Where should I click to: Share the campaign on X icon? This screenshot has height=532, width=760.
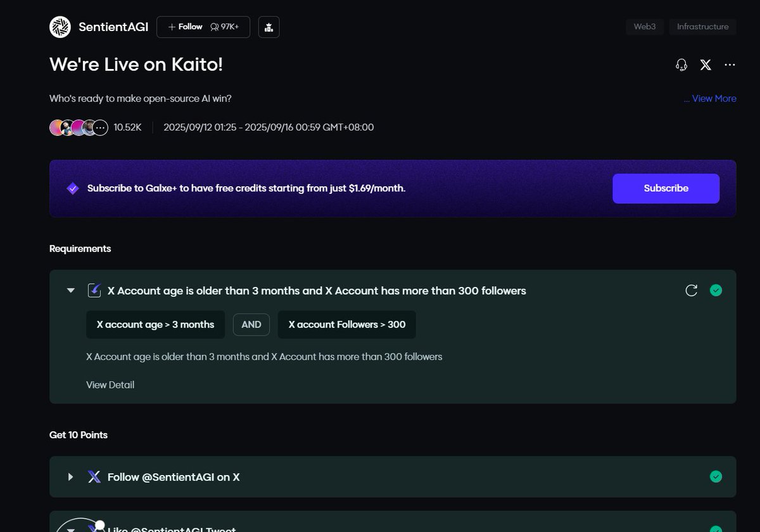click(x=706, y=65)
